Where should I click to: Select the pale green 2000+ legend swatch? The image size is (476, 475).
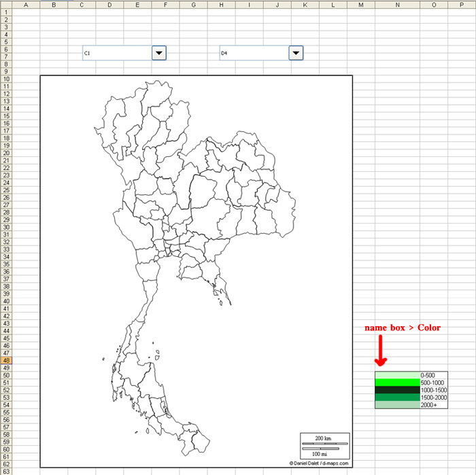coord(396,405)
